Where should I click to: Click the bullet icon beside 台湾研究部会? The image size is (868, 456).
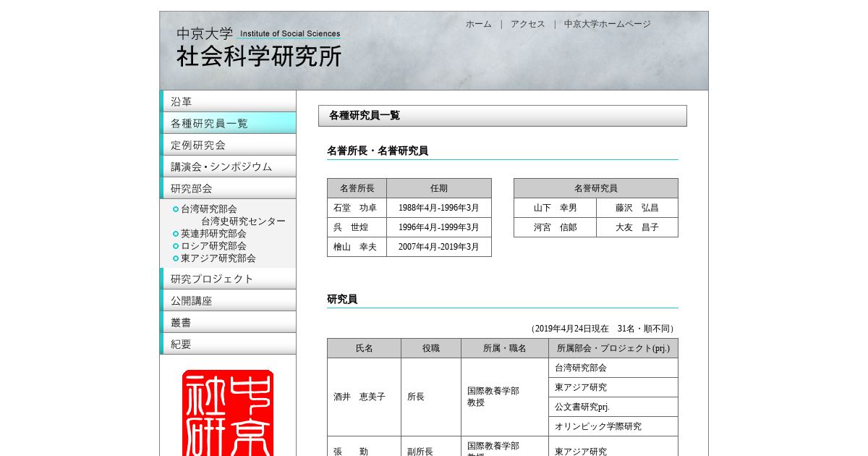[x=176, y=209]
